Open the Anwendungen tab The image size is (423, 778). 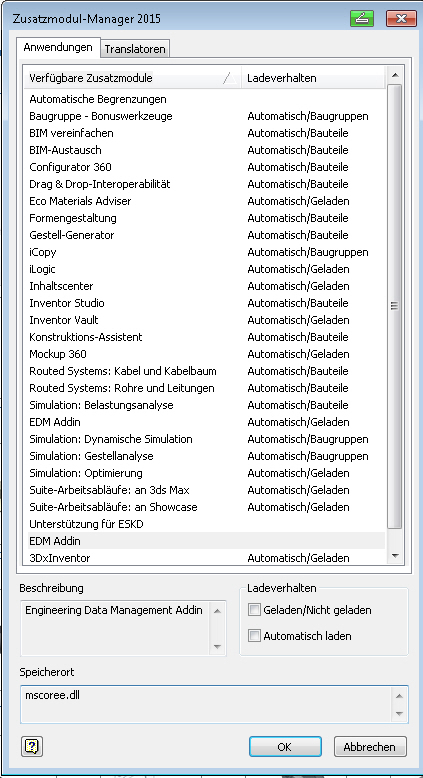[58, 48]
